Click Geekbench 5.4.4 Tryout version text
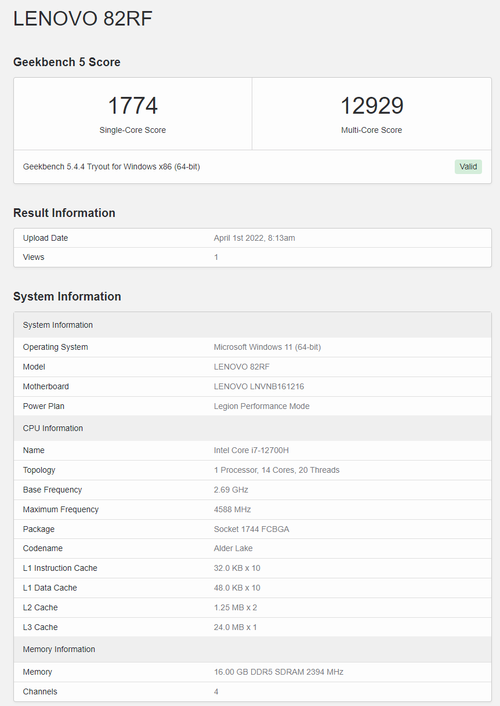 [x=111, y=167]
